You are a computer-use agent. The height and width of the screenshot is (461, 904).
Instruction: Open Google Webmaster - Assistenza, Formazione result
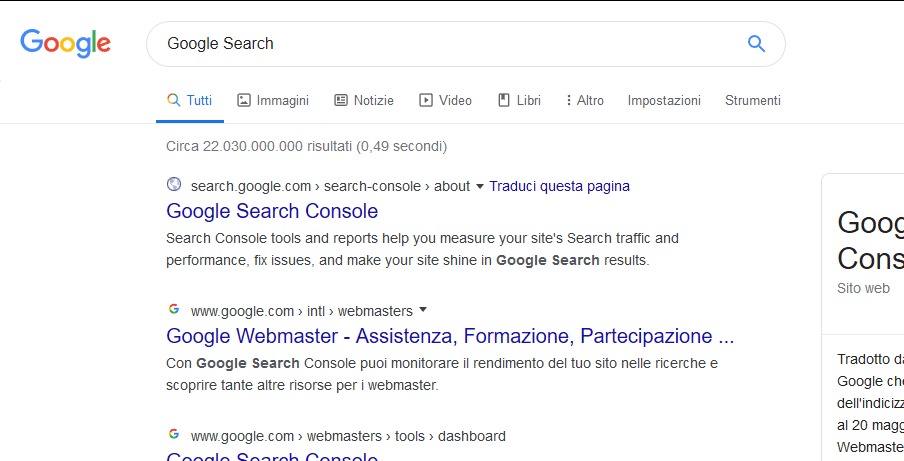pos(450,336)
